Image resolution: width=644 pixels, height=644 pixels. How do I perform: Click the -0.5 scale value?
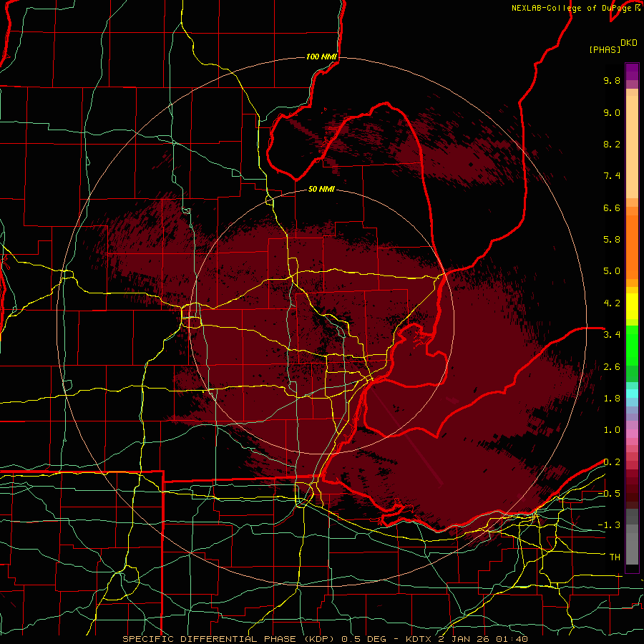[609, 494]
